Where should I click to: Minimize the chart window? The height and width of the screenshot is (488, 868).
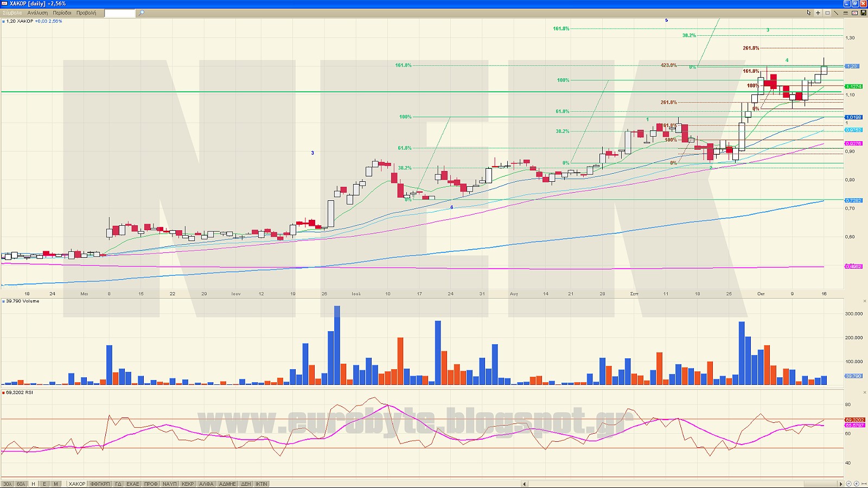tap(847, 4)
